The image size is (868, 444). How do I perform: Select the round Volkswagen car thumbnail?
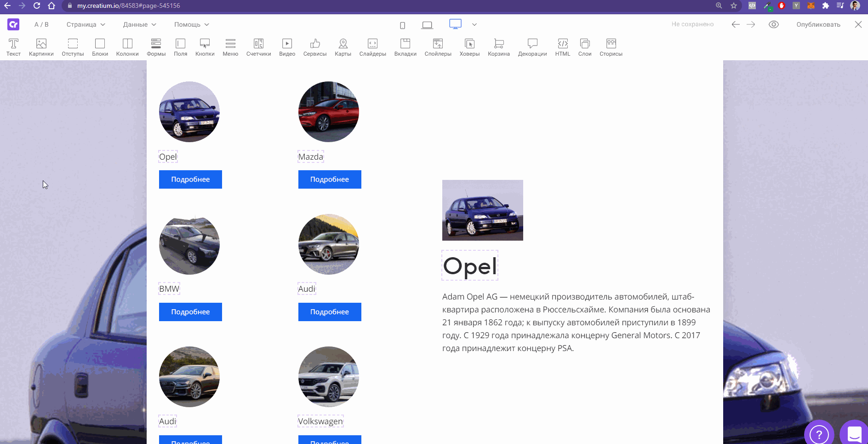click(x=329, y=377)
